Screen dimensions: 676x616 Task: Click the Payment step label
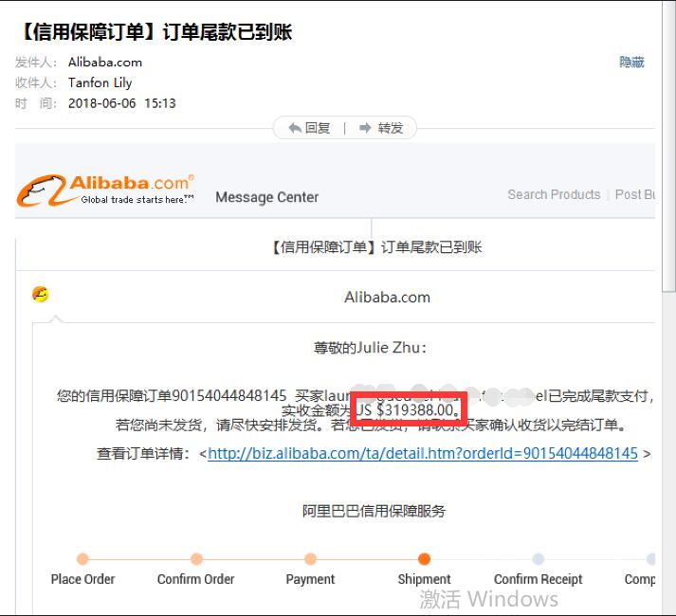pos(310,579)
